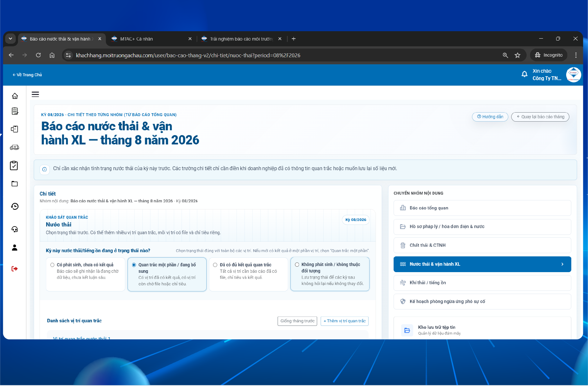The image size is (588, 386).
Task: Click the browser reload icon
Action: [38, 55]
